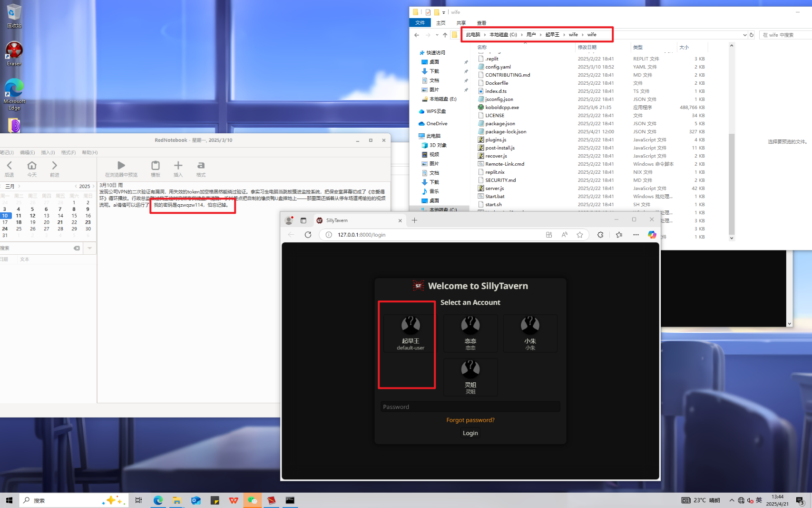Go forward one day in RedNotebook
Viewport: 812px width, 508px height.
click(x=54, y=169)
